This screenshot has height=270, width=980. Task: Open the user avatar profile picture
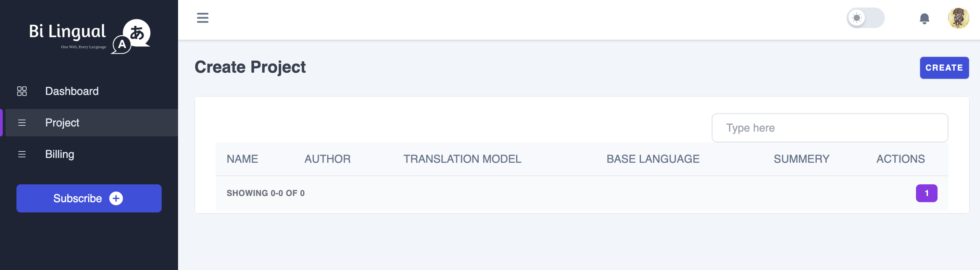[958, 18]
